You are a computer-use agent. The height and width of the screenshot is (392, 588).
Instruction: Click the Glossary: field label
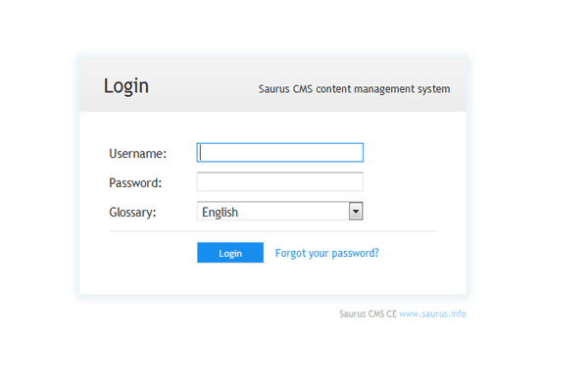(132, 213)
